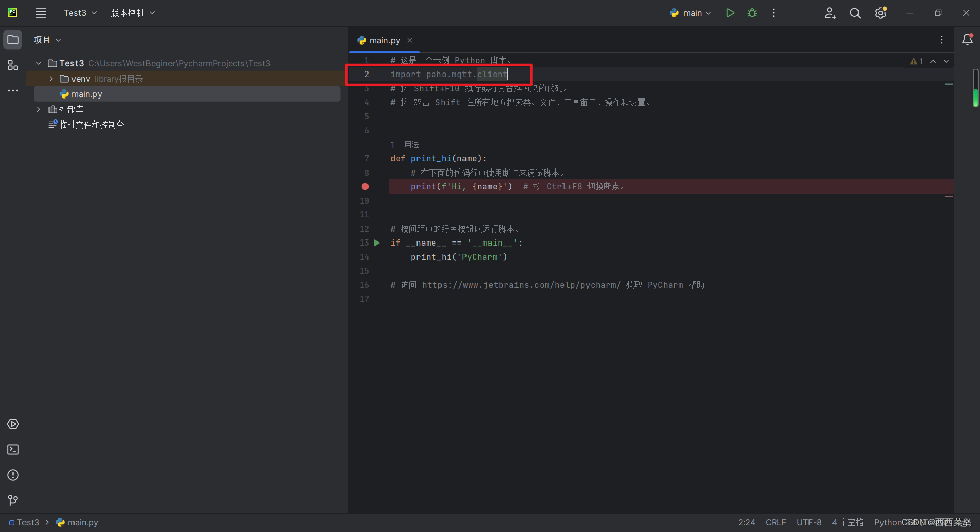Open the main run configuration dropdown
Image resolution: width=980 pixels, height=532 pixels.
[x=691, y=13]
